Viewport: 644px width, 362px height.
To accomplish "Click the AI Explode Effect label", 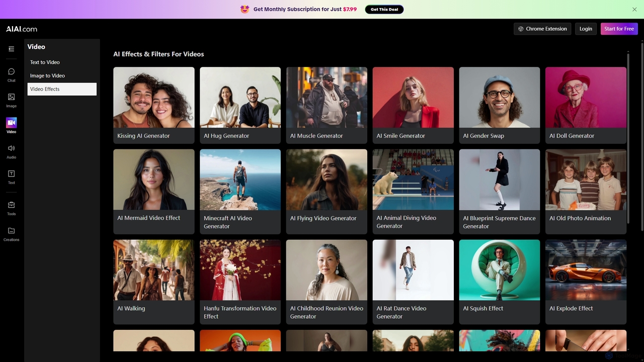I will [x=571, y=308].
